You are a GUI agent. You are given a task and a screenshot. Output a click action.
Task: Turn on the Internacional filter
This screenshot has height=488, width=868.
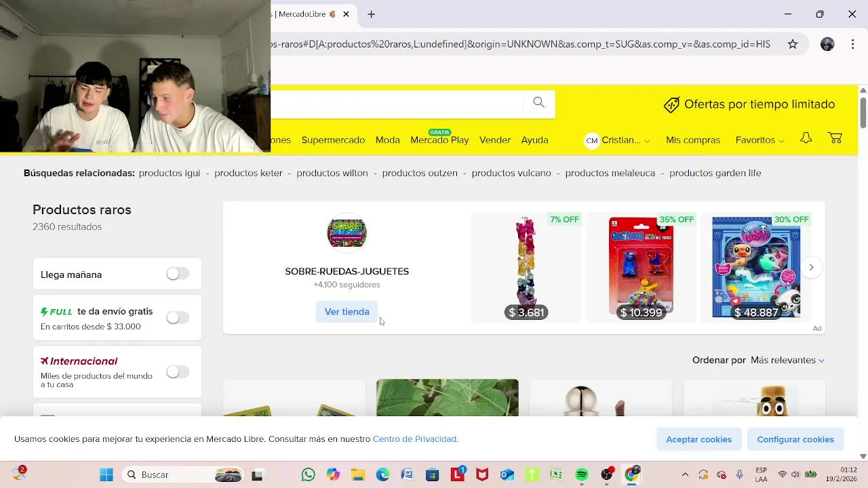click(x=178, y=372)
